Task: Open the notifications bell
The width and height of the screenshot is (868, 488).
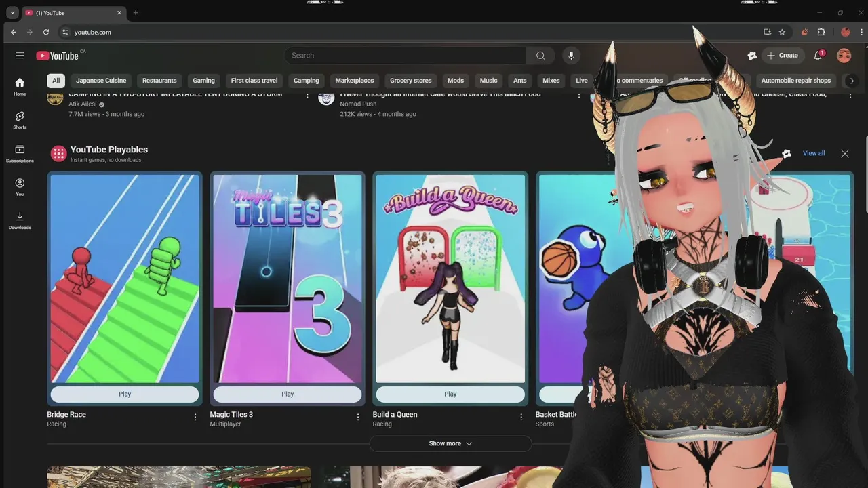Action: pyautogui.click(x=818, y=56)
